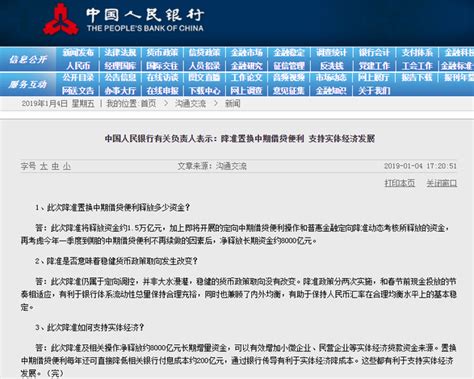Click the 文章来源: 沟通交流 source text
The height and width of the screenshot is (379, 474).
[212, 166]
